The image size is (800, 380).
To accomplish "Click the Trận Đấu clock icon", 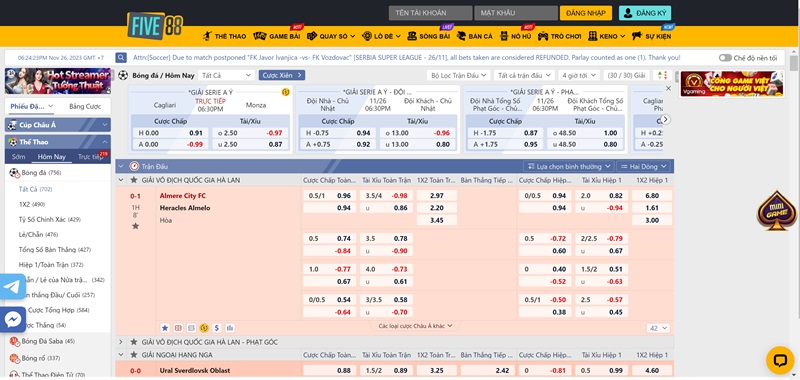I will click(134, 166).
